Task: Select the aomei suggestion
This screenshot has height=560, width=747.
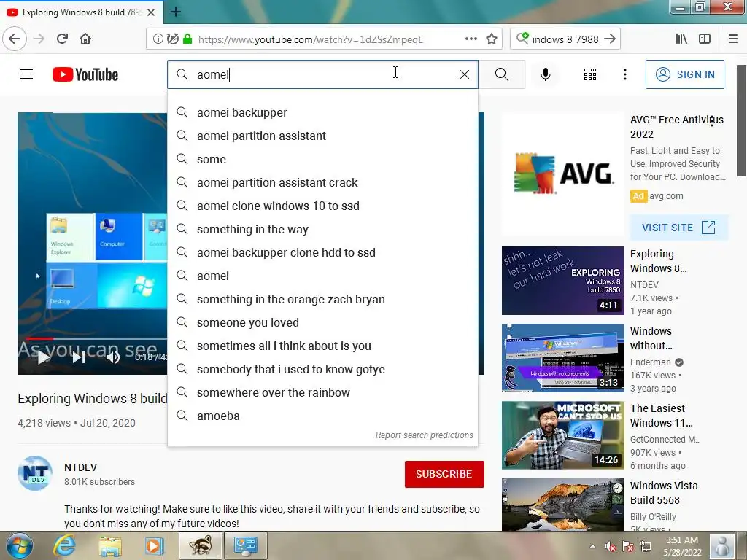Action: click(x=322, y=276)
